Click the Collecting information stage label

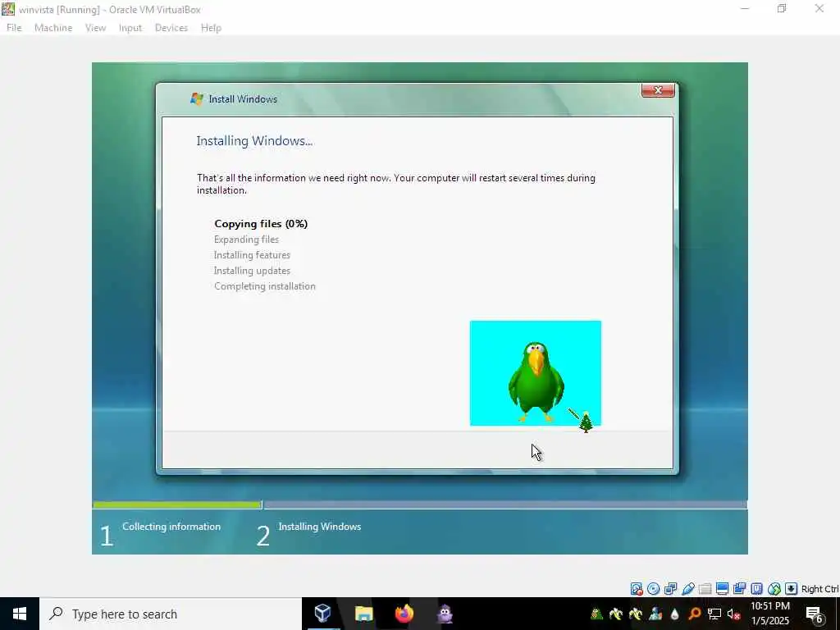171,527
